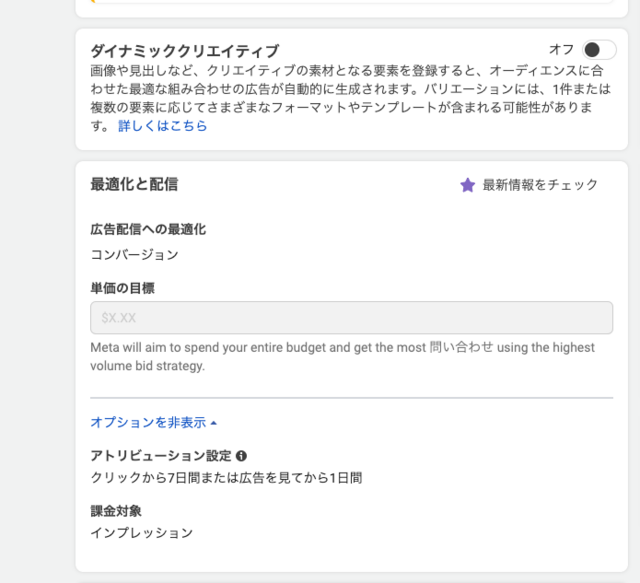Click the インプレッション billing value
Screen dimensions: 640x583
click(x=141, y=532)
